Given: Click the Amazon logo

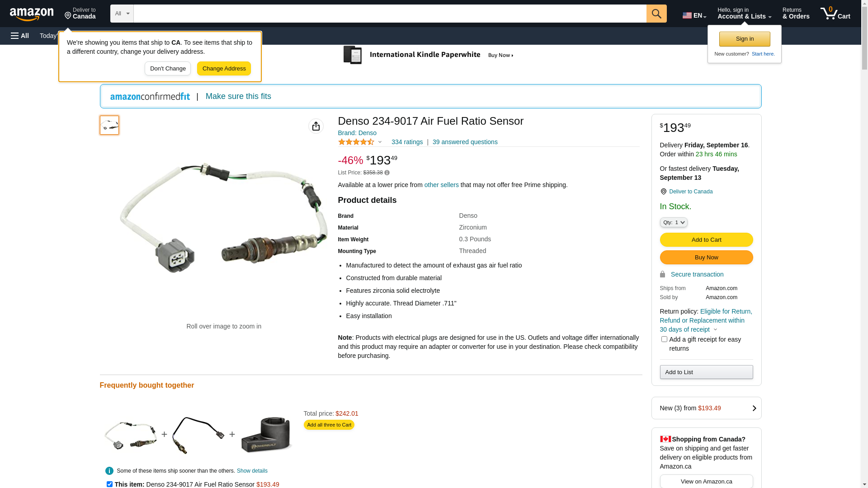Looking at the screenshot, I should (x=32, y=14).
